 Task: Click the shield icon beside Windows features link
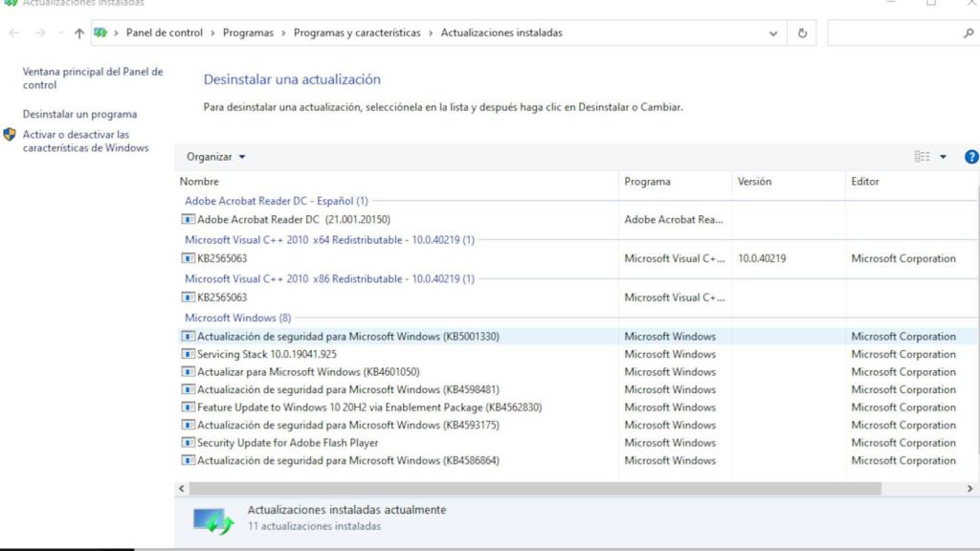(x=8, y=134)
